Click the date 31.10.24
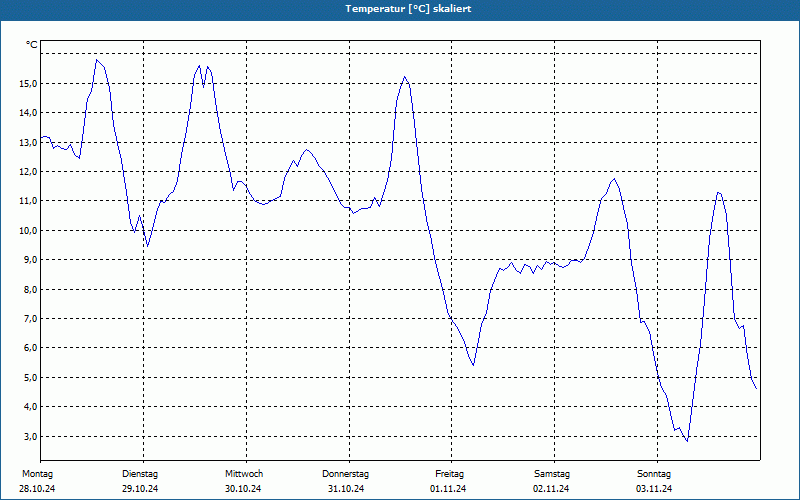 [346, 489]
